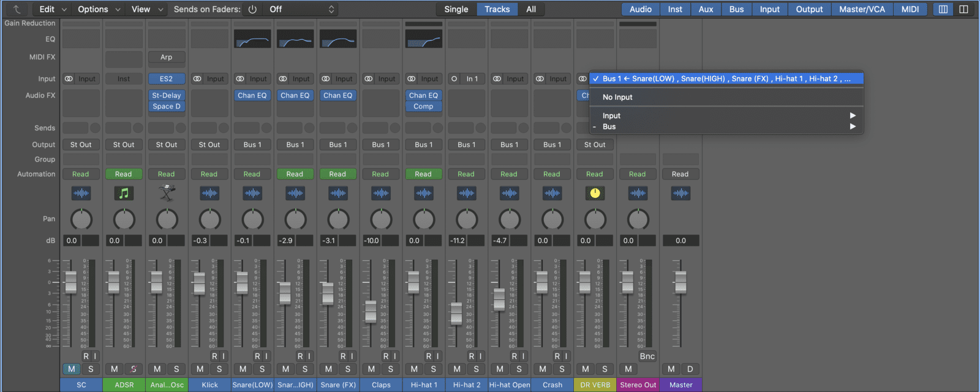Open Hi-hat 1 EQ thumbnail display
This screenshot has height=392, width=980.
tap(424, 39)
